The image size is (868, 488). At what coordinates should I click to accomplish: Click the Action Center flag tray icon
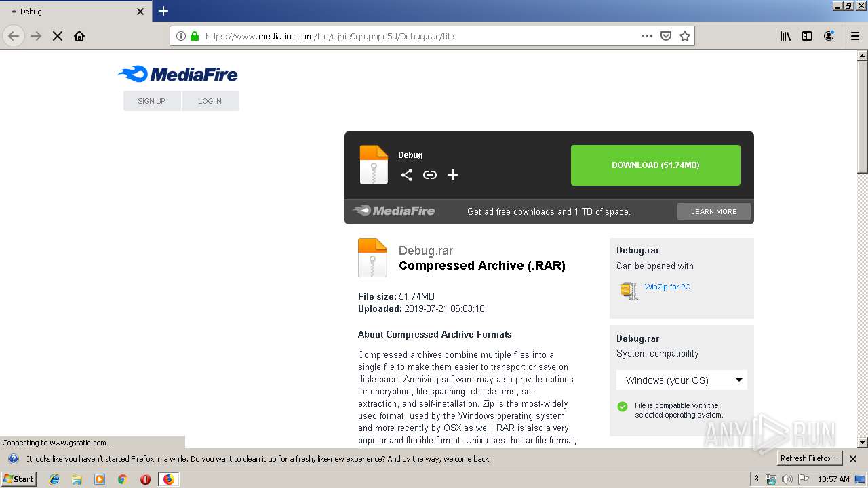(804, 479)
